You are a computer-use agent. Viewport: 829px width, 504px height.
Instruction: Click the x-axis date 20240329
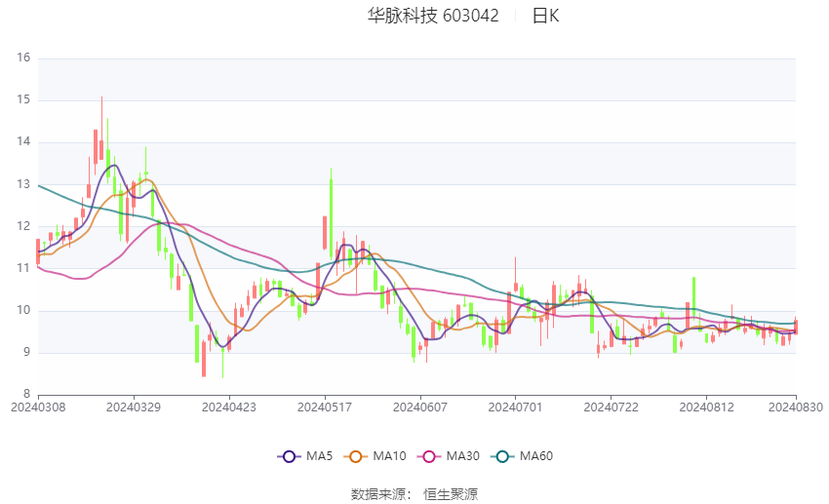tap(134, 407)
